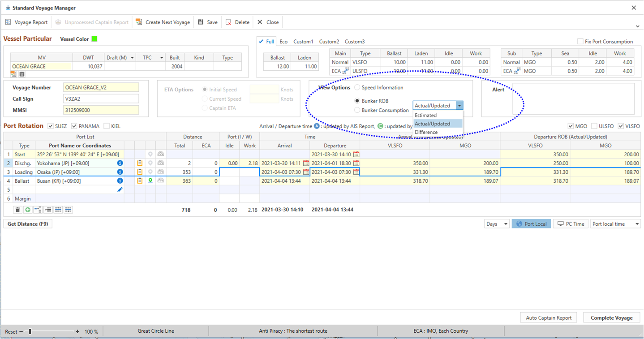Click the speedometer icon in Osaka row
The image size is (644, 339).
(x=161, y=172)
